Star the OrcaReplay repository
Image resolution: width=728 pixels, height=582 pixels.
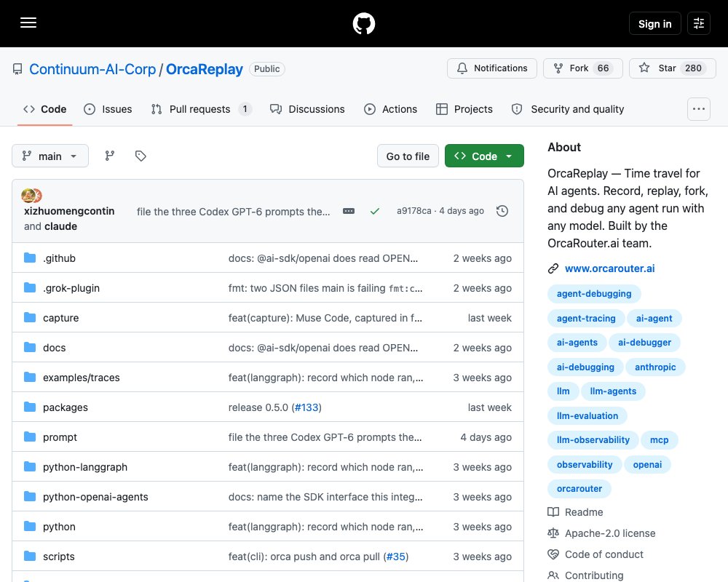point(673,68)
